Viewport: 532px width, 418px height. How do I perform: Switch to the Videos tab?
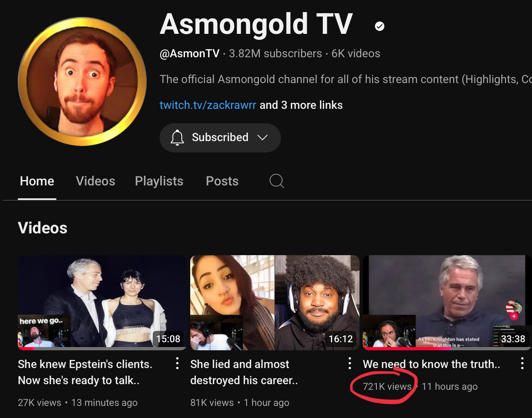pyautogui.click(x=96, y=181)
